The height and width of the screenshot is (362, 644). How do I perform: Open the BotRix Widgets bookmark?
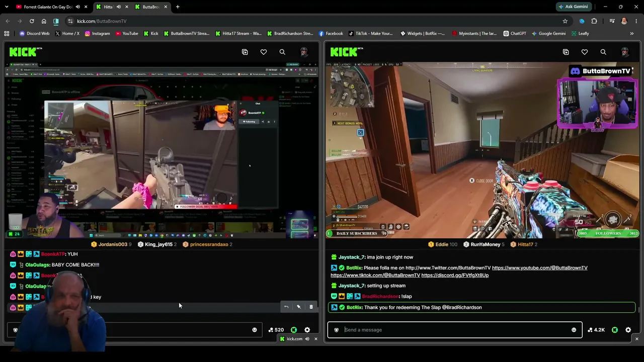pos(422,34)
